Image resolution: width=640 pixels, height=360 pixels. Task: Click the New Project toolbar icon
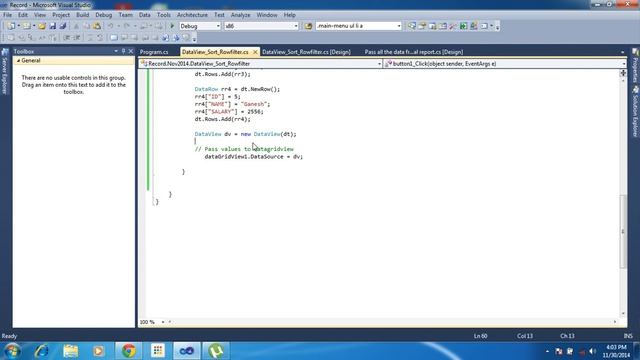coord(11,26)
